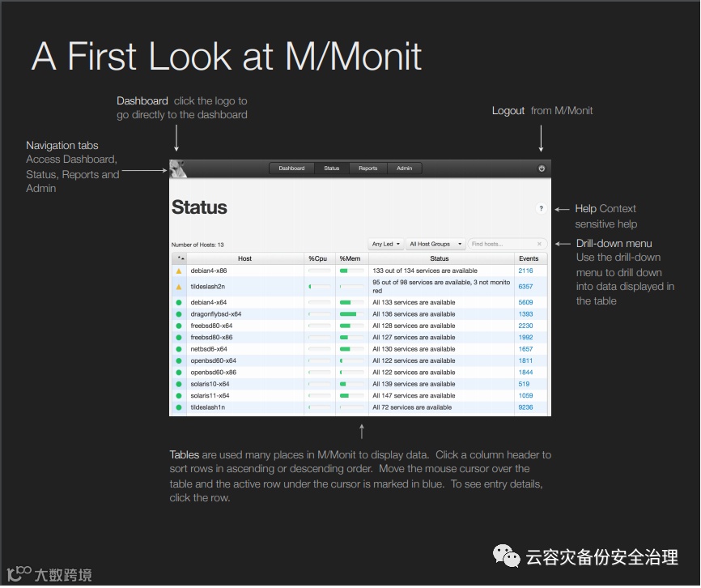The width and height of the screenshot is (701, 588).
Task: Select host name netbsd6-x64
Action: coord(209,349)
